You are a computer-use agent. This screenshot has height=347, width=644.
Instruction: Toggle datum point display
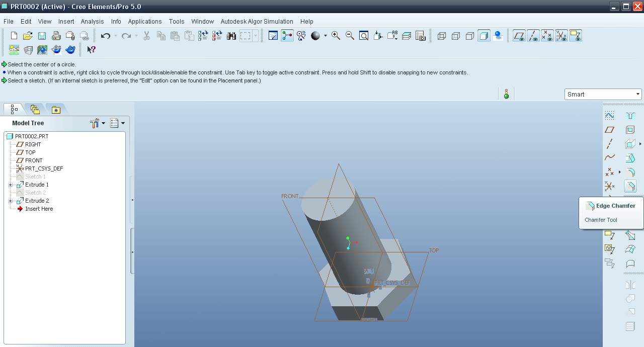[x=547, y=36]
